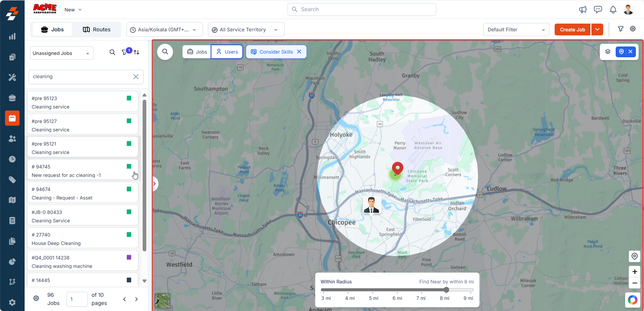Open job #27740 House Deep Cleaning
Image resolution: width=644 pixels, height=311 pixels.
(x=83, y=239)
